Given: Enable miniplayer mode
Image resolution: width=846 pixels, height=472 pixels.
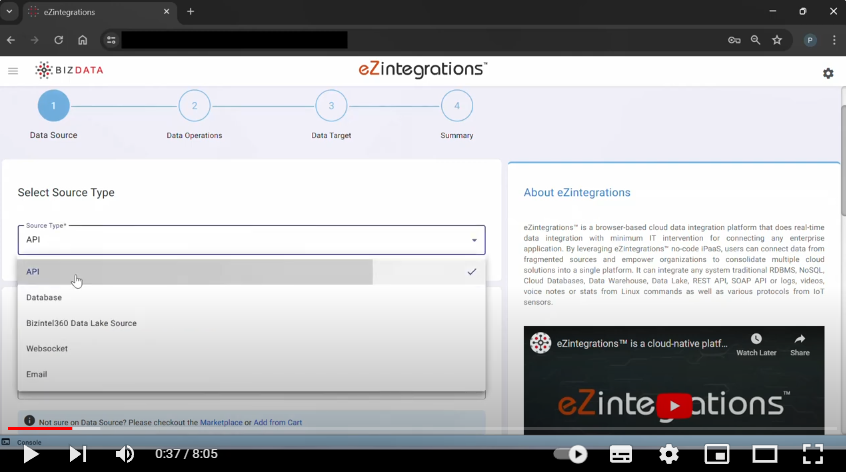Looking at the screenshot, I should click(x=717, y=455).
